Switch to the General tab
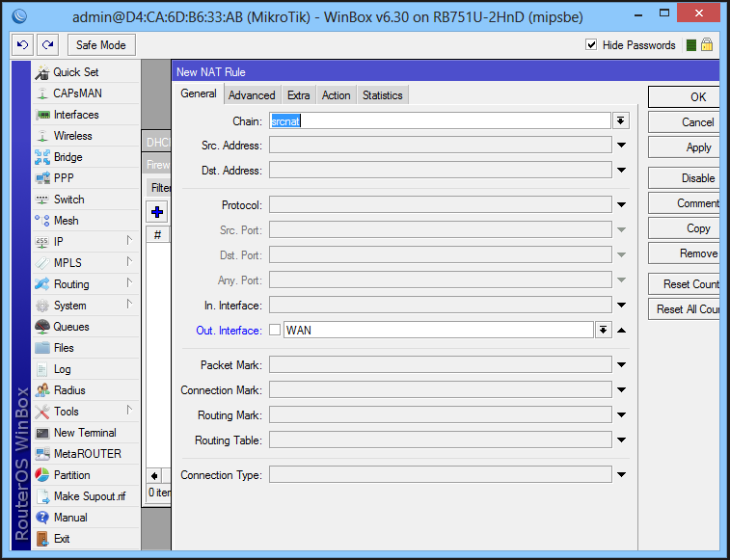Image resolution: width=730 pixels, height=560 pixels. click(x=199, y=93)
